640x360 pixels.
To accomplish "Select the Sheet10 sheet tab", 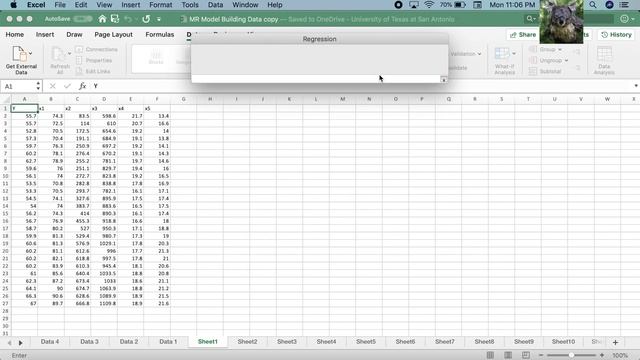I will pos(563,342).
